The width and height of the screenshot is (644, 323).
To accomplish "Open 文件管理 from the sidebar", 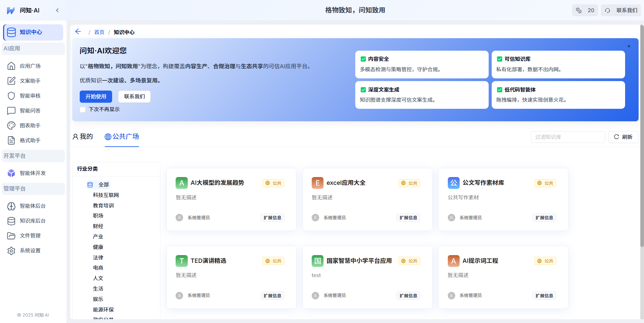I will (30, 235).
